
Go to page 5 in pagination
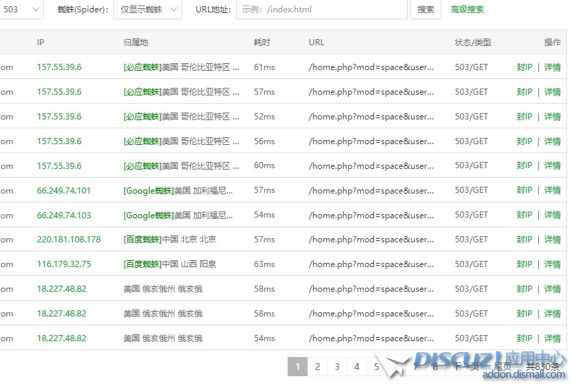(x=376, y=367)
